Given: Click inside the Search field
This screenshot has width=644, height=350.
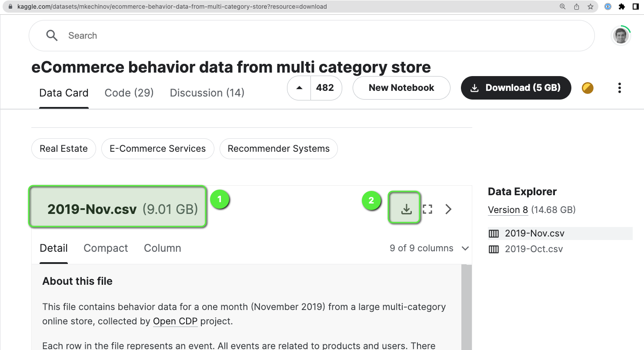Looking at the screenshot, I should (130, 35).
